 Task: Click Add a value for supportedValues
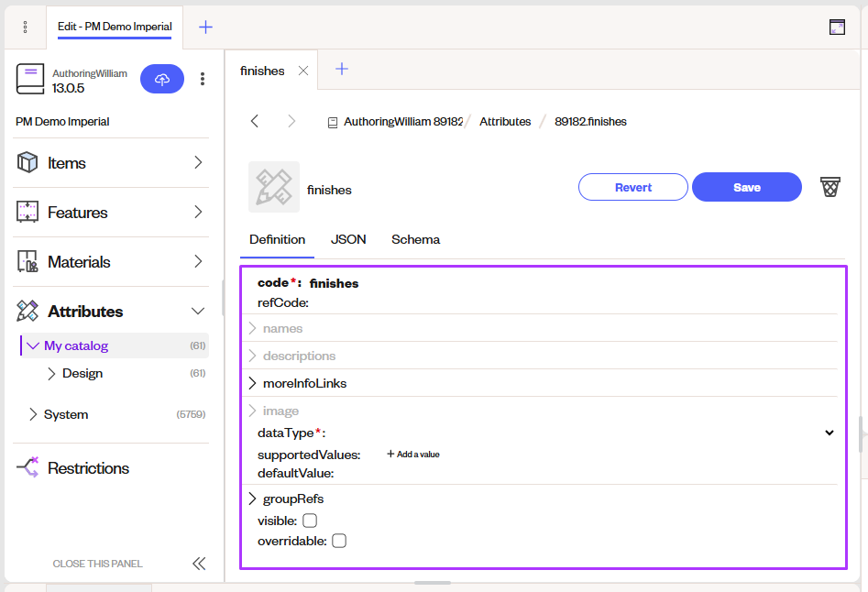point(413,455)
